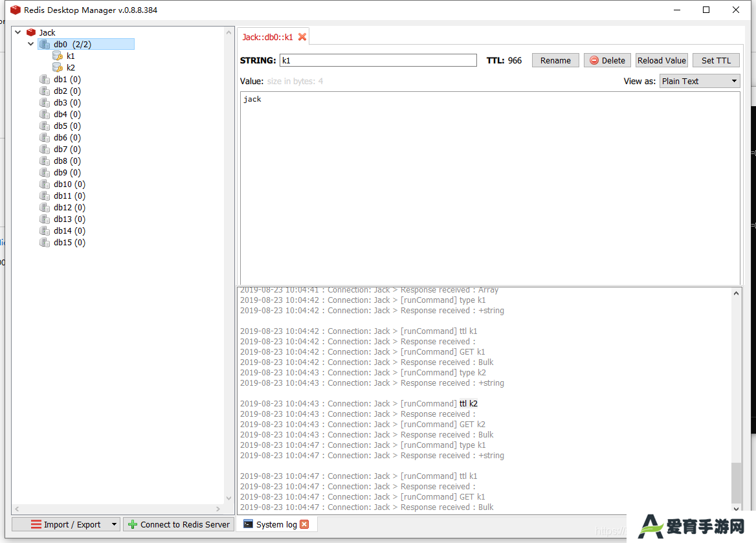Click the db0 database icon
Image resolution: width=756 pixels, height=543 pixels.
click(x=45, y=45)
